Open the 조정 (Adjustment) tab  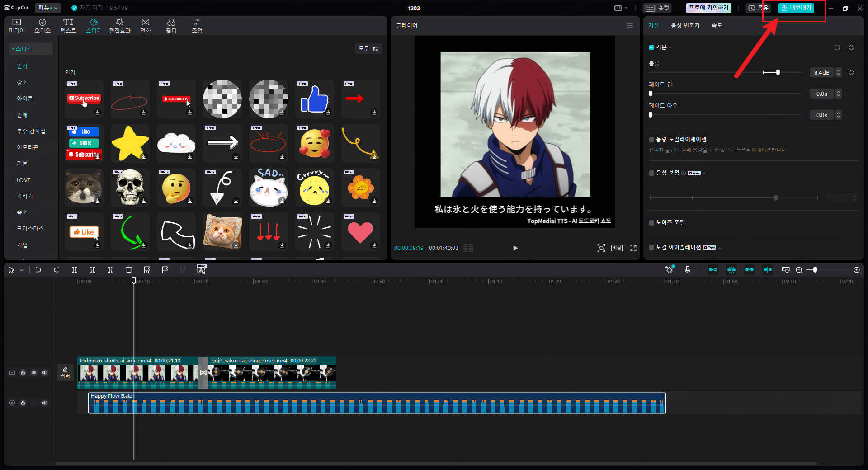[197, 26]
